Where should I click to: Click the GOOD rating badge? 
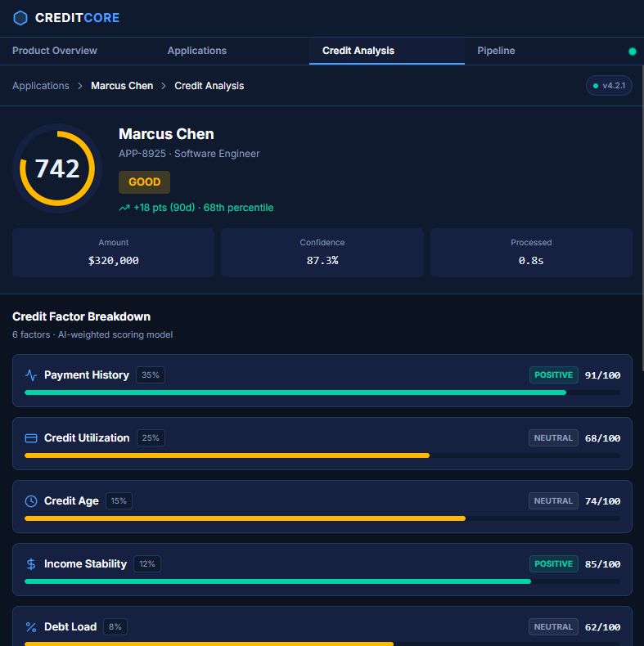144,182
